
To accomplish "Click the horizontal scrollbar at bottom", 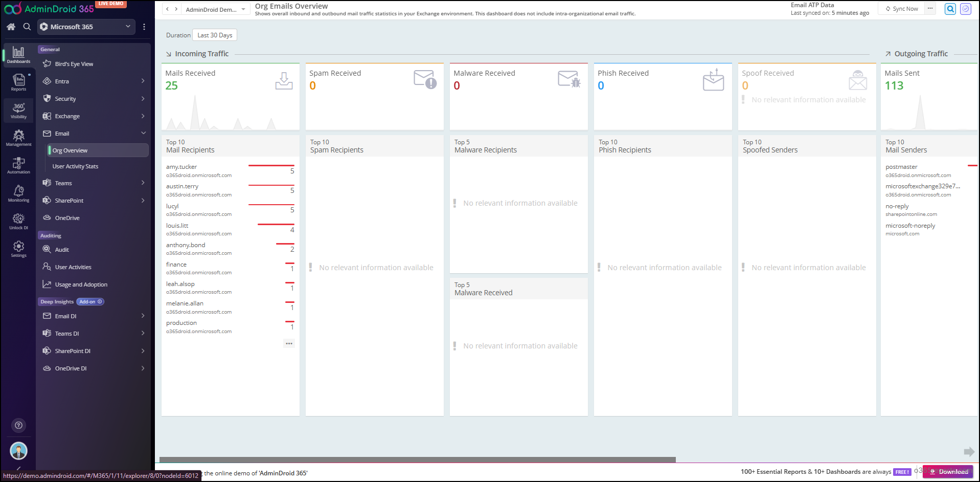I will point(417,459).
